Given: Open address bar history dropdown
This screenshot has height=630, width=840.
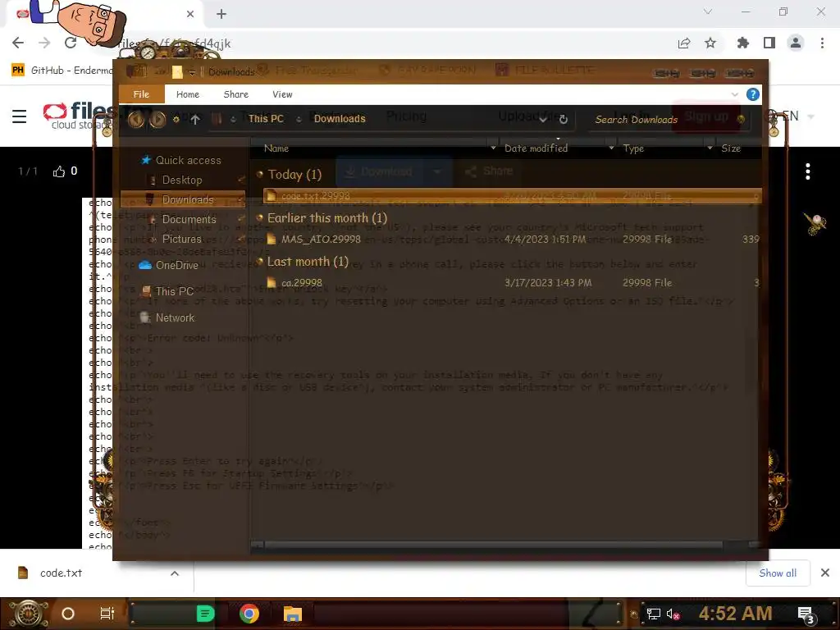Looking at the screenshot, I should 543,120.
